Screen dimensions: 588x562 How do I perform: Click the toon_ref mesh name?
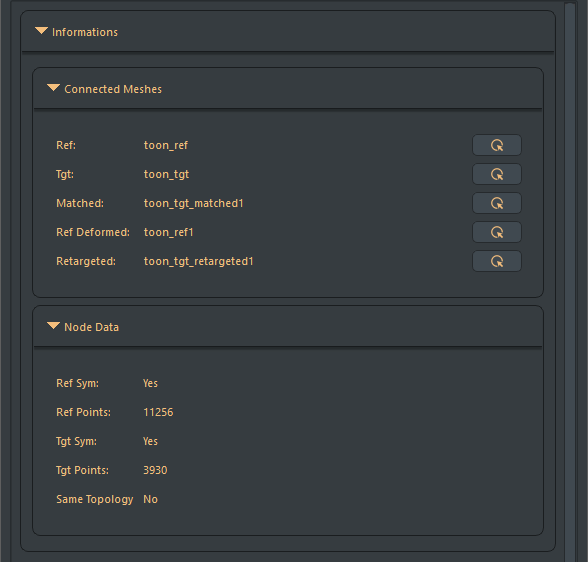[x=166, y=145]
